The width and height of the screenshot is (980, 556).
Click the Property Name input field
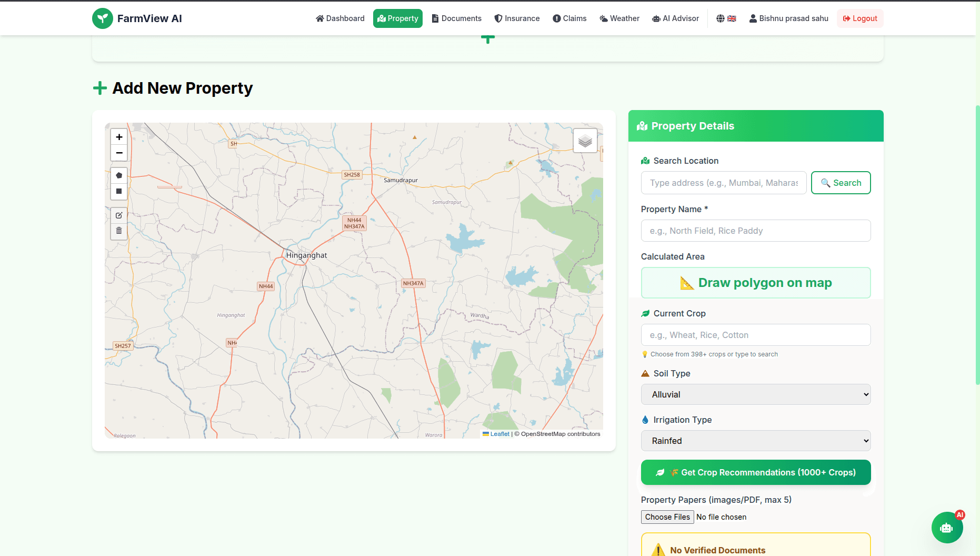(755, 231)
